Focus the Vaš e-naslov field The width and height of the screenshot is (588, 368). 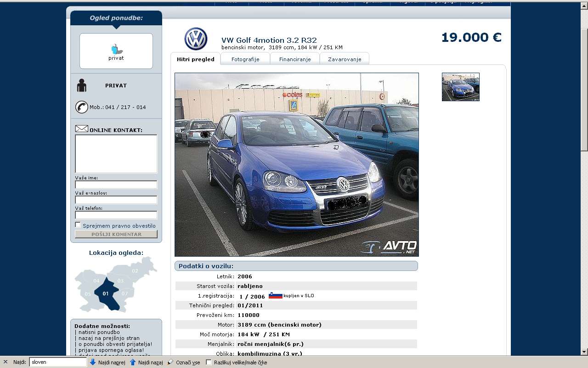tap(116, 200)
